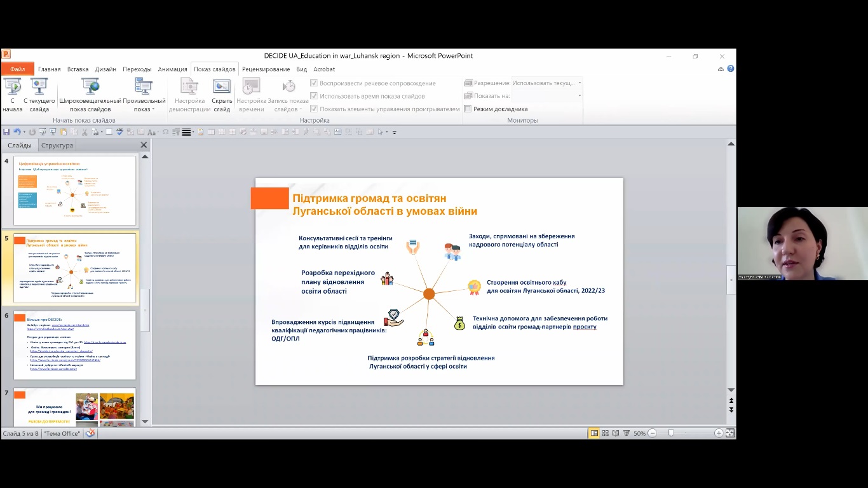Open the Дизайн ribbon tab

coord(105,69)
